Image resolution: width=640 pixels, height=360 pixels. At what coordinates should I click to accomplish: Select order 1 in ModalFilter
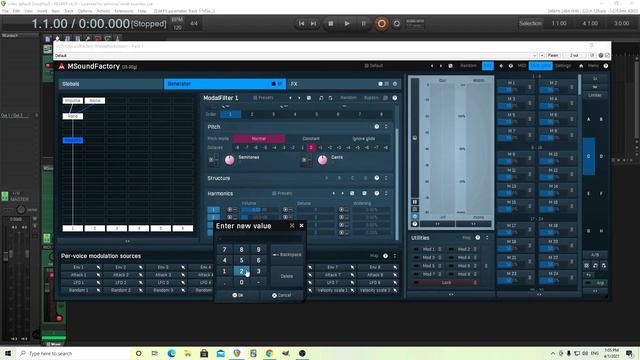(x=230, y=114)
